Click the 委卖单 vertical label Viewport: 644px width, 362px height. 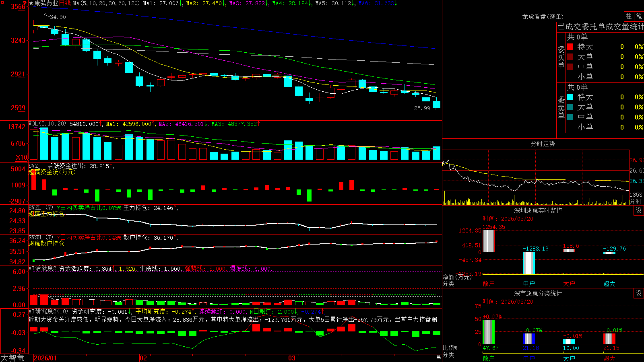(561, 107)
